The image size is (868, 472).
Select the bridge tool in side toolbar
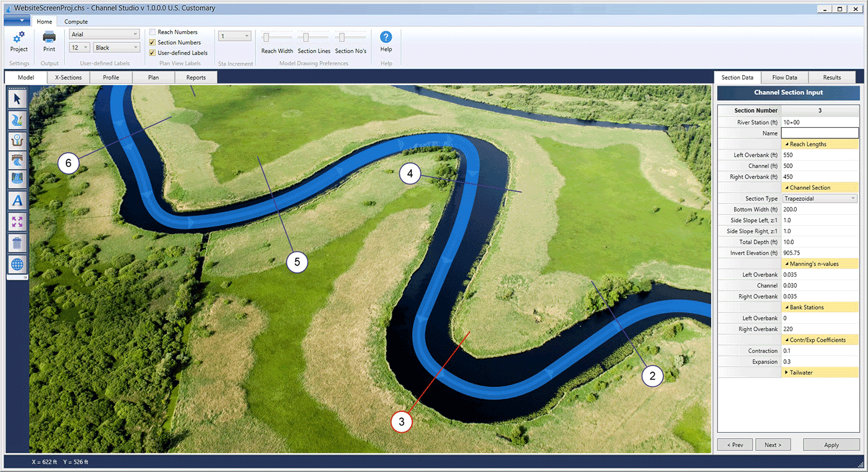click(17, 161)
